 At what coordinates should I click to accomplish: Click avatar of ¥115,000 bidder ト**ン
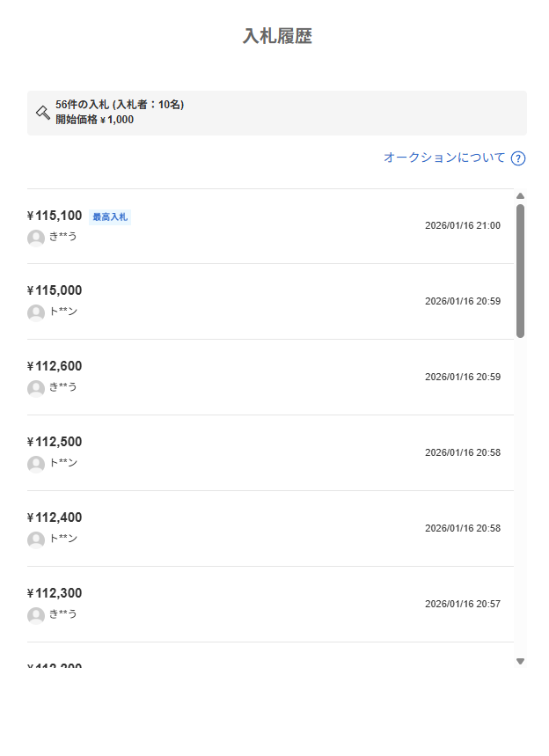(36, 312)
